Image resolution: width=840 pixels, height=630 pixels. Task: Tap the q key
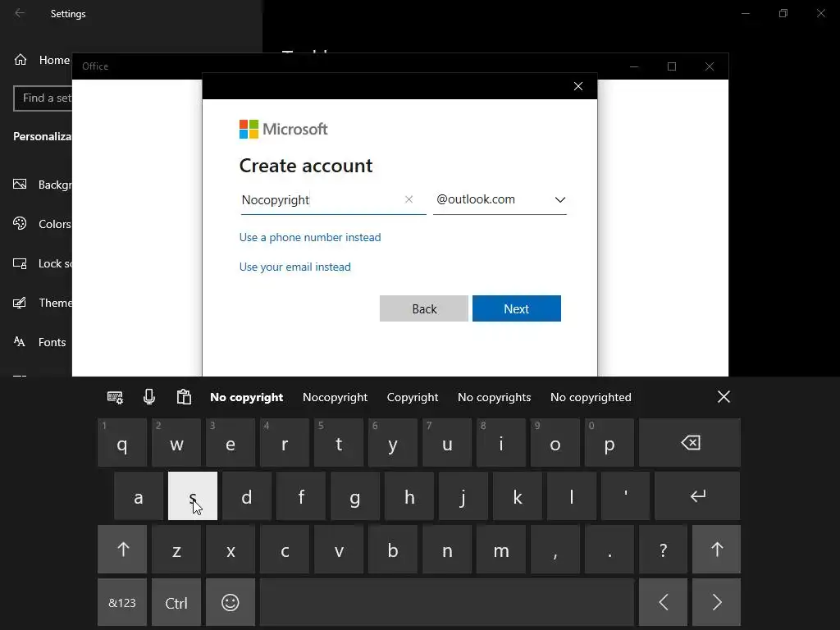tap(122, 443)
